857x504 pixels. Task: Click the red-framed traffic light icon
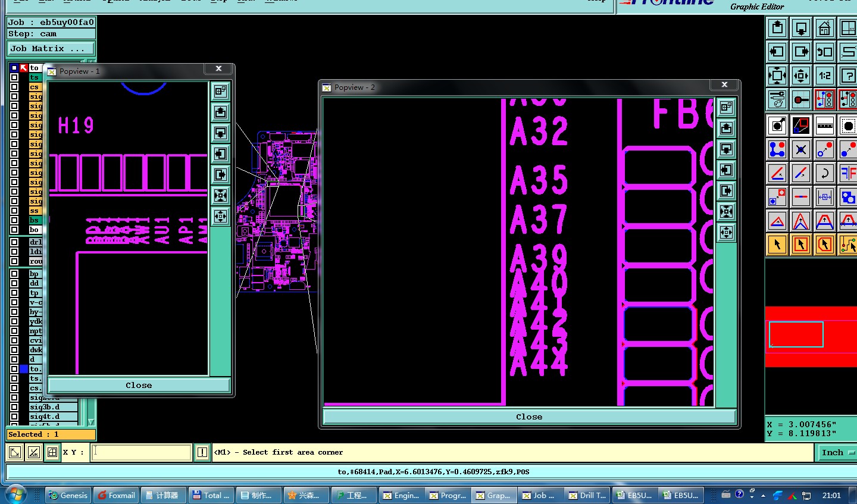coord(825,99)
